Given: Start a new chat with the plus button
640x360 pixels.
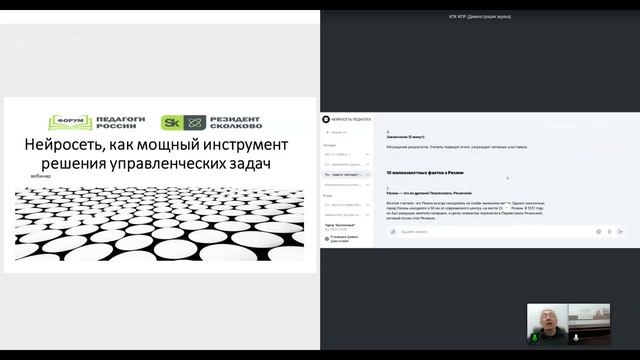Looking at the screenshot, I should coord(327,133).
